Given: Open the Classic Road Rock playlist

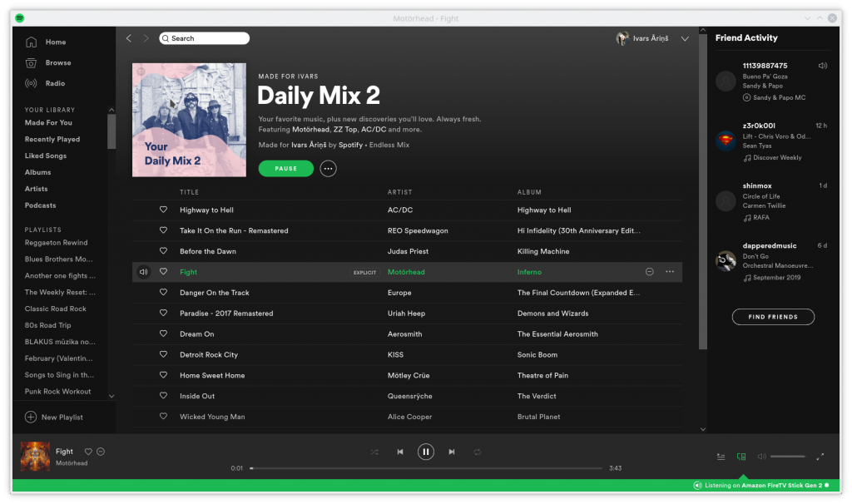Looking at the screenshot, I should (x=56, y=309).
